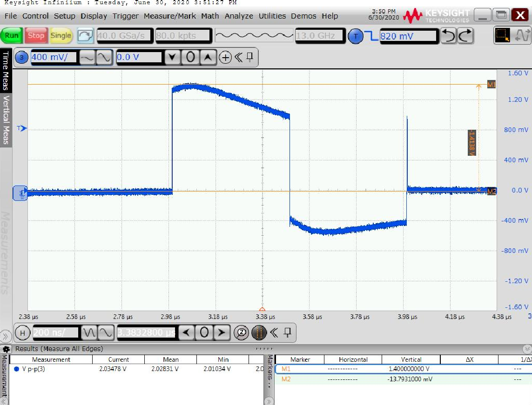Click the 400 mV/ vertical scale field

click(54, 57)
